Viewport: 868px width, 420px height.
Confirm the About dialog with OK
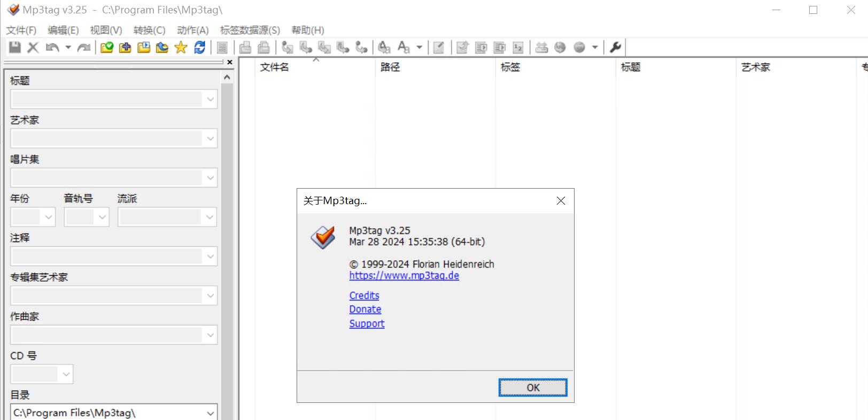pyautogui.click(x=533, y=387)
